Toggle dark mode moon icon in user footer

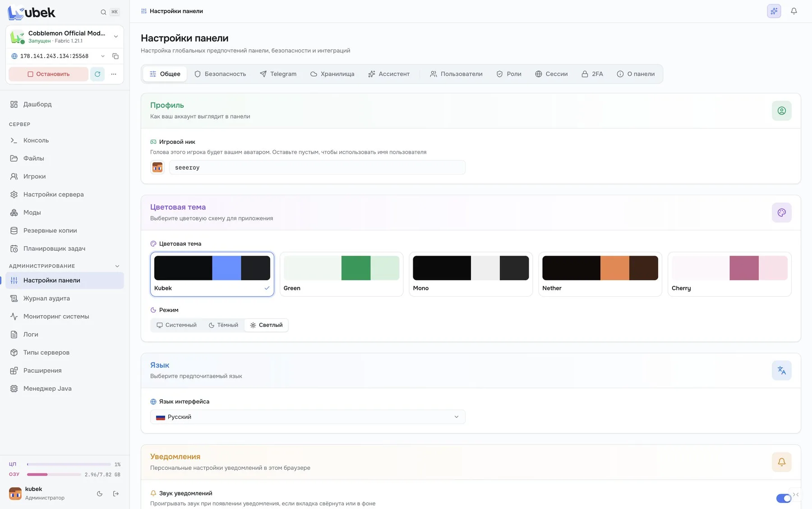[x=100, y=494]
